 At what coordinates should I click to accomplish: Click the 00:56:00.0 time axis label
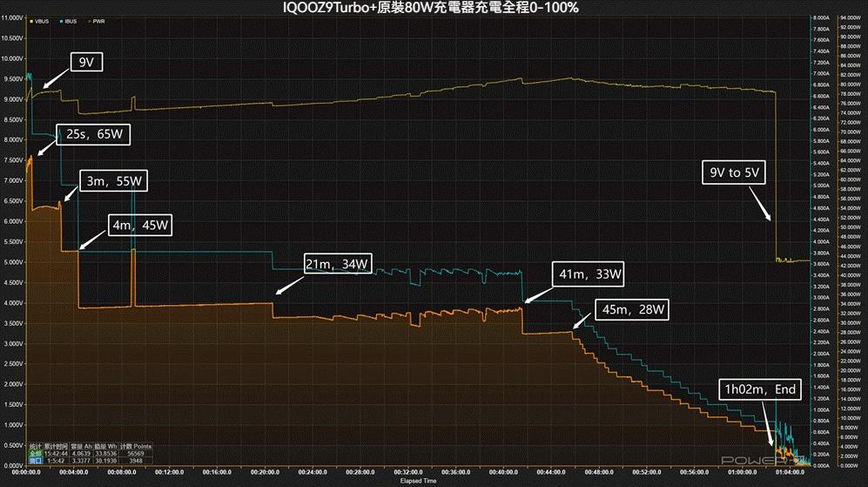click(695, 472)
